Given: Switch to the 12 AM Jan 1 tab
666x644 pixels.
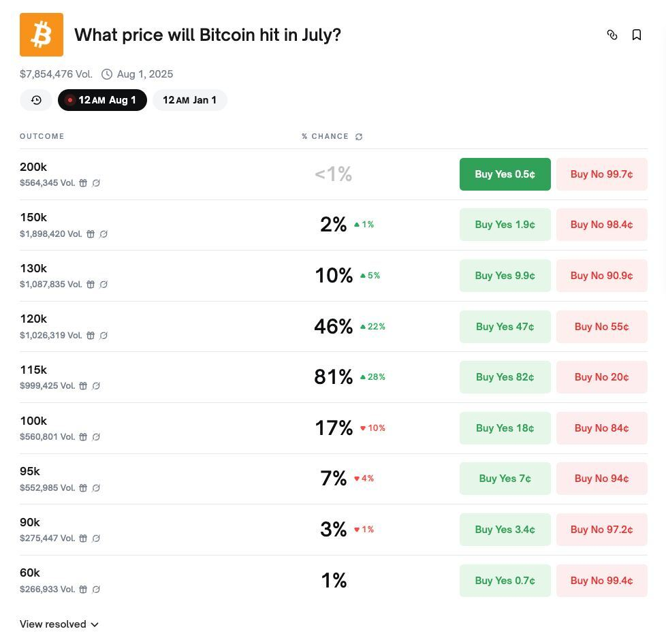Looking at the screenshot, I should [189, 100].
